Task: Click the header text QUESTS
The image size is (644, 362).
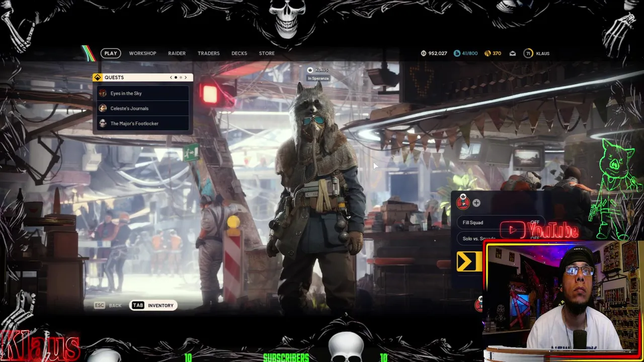Action: (114, 77)
